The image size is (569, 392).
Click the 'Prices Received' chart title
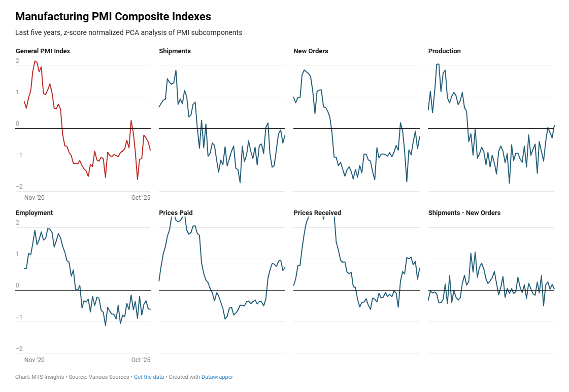point(317,213)
